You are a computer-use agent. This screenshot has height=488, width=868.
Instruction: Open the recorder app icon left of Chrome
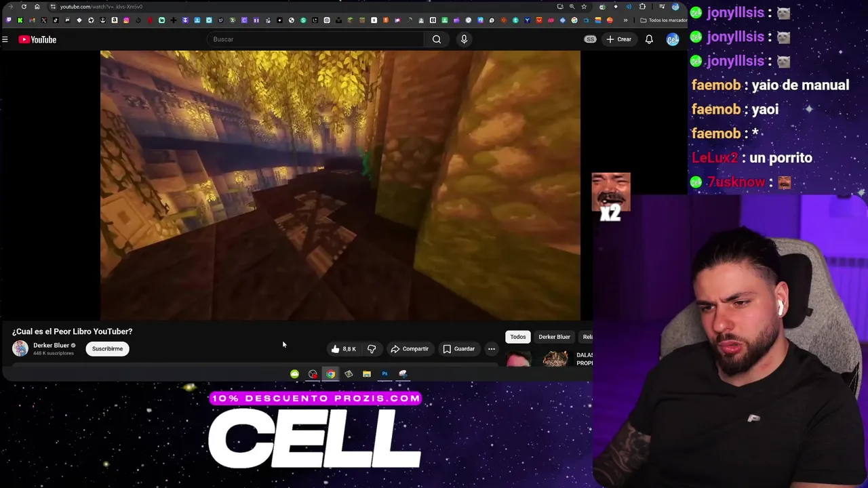[313, 374]
